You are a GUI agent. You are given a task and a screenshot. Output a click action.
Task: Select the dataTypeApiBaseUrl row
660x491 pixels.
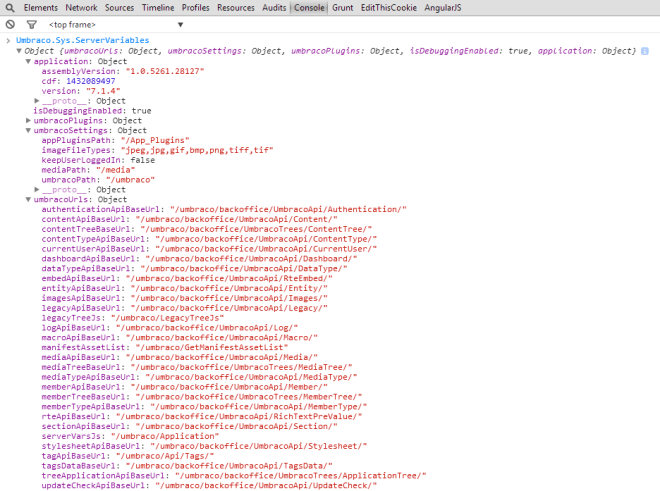[194, 269]
